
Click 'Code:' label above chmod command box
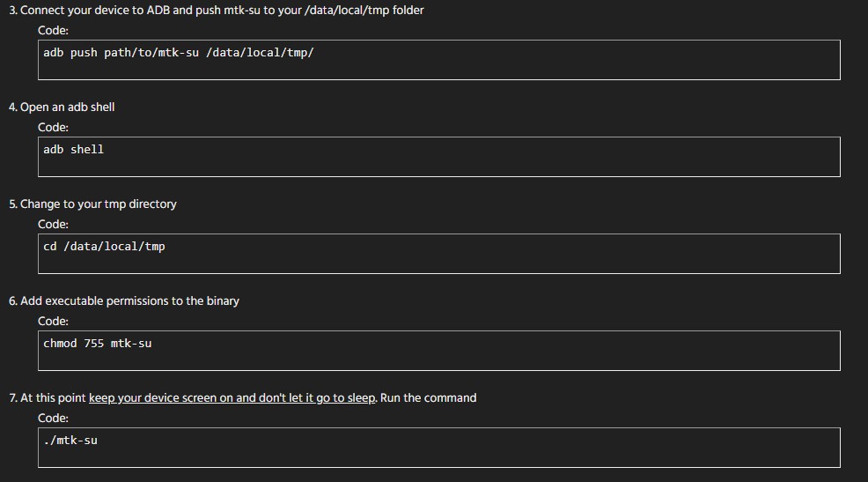pos(53,322)
